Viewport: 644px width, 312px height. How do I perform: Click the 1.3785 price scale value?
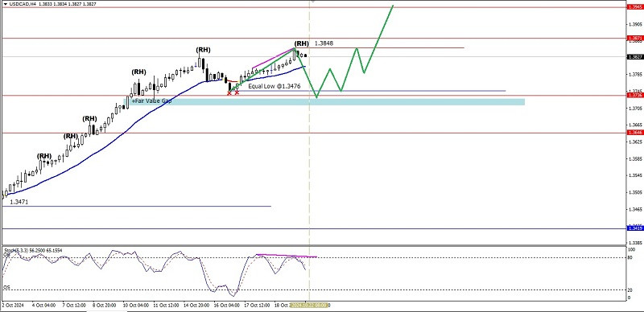click(x=634, y=75)
